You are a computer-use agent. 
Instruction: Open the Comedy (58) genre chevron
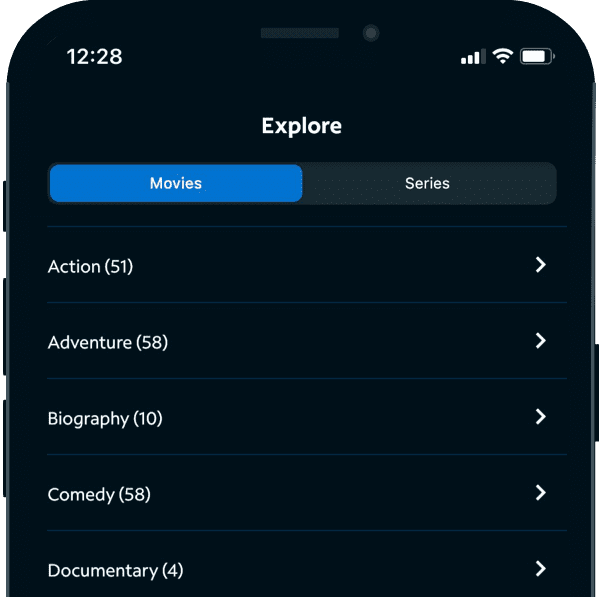pos(540,493)
